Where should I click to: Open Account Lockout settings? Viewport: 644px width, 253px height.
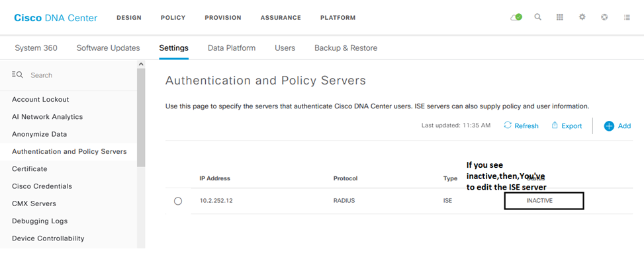[40, 99]
